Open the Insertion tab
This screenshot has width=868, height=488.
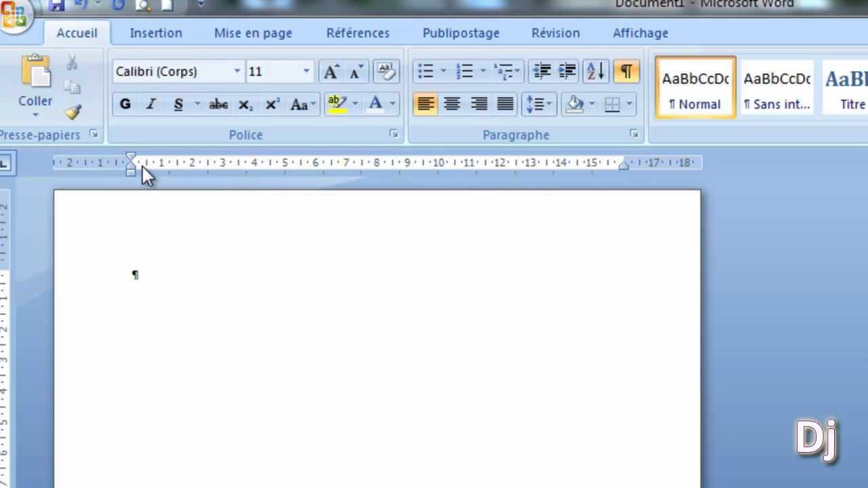tap(156, 33)
